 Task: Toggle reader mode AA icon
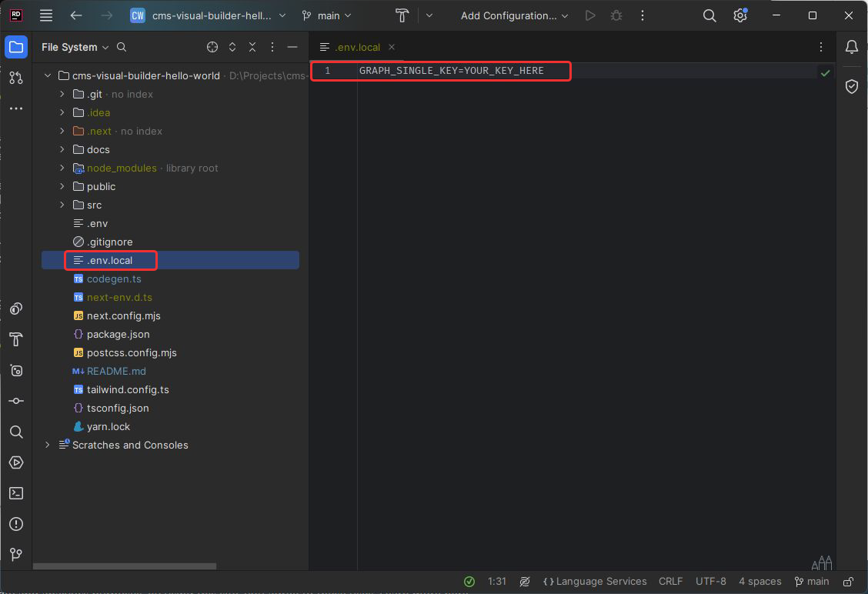822,562
